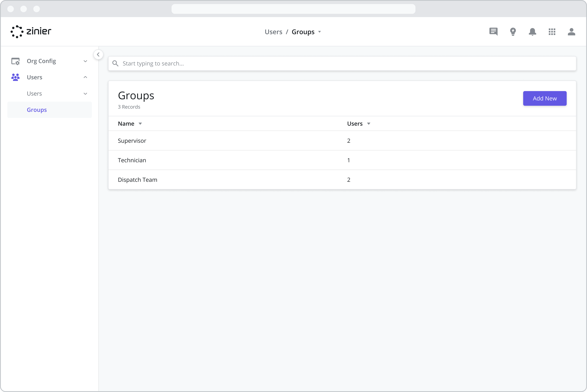The width and height of the screenshot is (587, 392).
Task: Expand the Org Config section
Action: click(85, 61)
